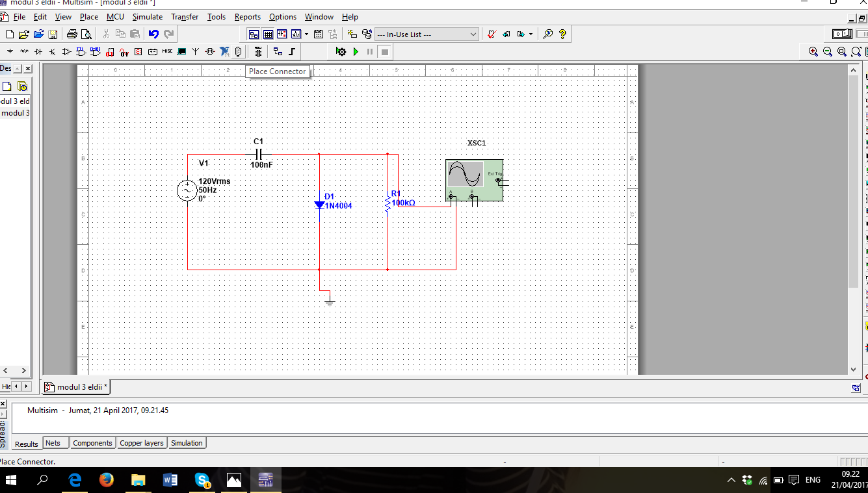868x493 pixels.
Task: Open print preview
Action: tap(86, 34)
